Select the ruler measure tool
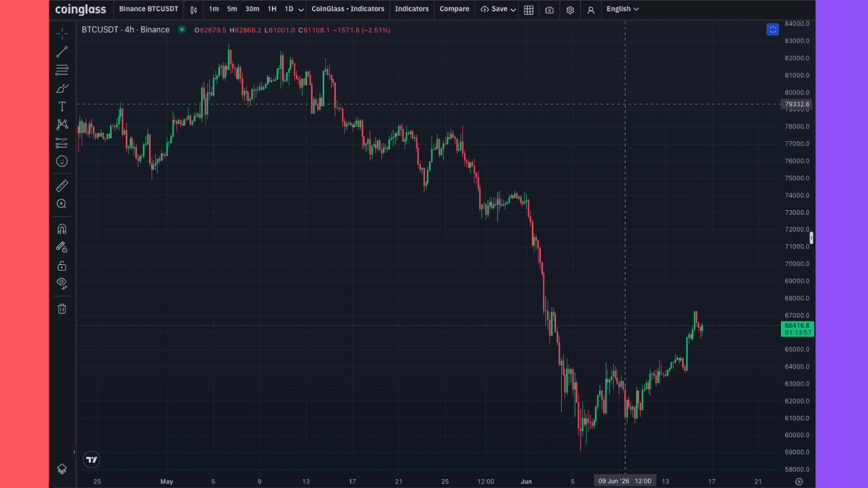868x488 pixels. click(x=62, y=186)
